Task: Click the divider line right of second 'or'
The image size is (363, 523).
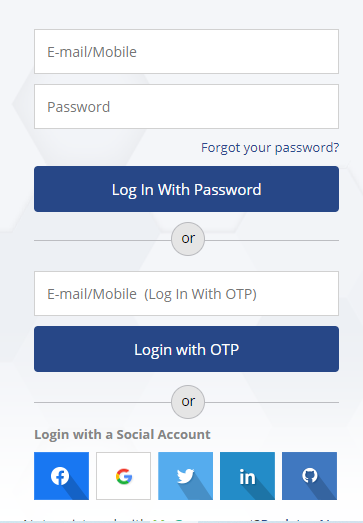Action: coord(272,403)
